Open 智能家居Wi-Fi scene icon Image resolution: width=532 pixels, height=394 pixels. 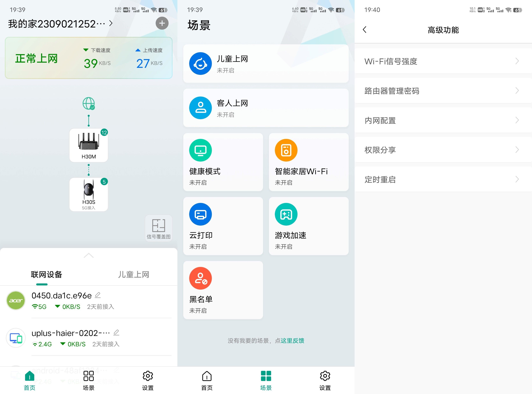(286, 150)
